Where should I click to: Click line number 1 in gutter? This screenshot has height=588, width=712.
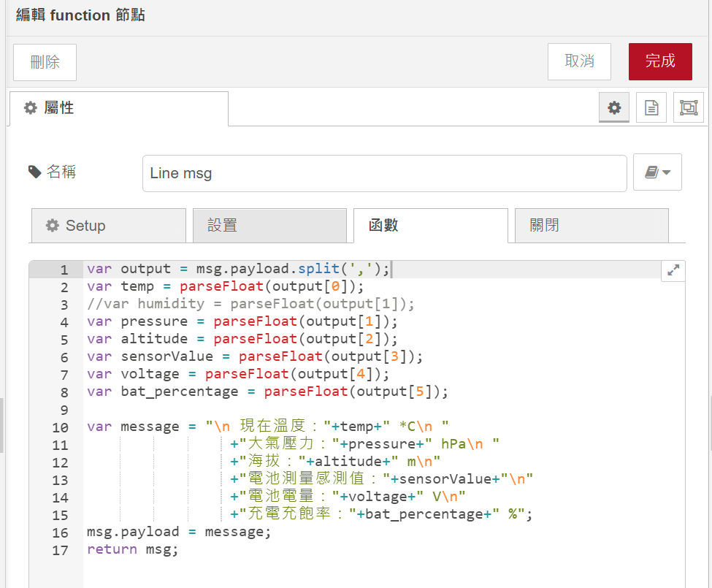pos(64,270)
